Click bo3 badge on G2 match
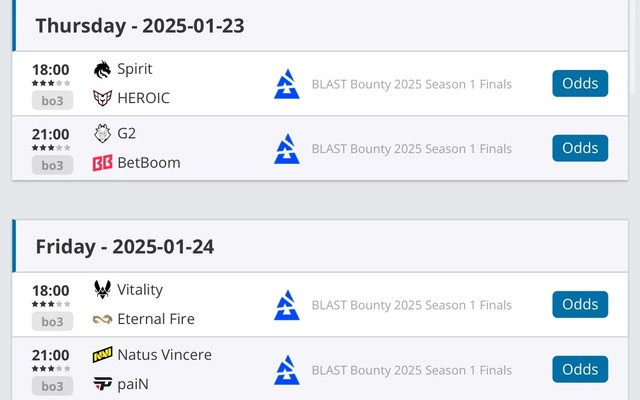640x400 pixels. click(x=52, y=165)
